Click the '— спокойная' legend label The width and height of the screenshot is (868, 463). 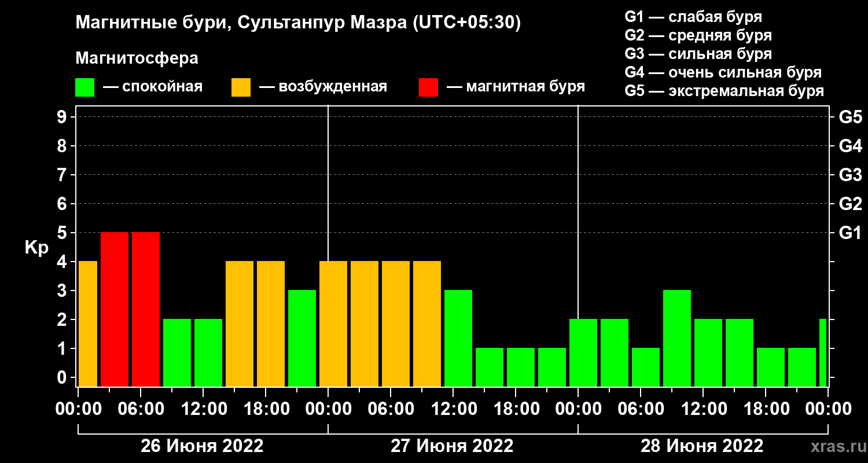[153, 87]
